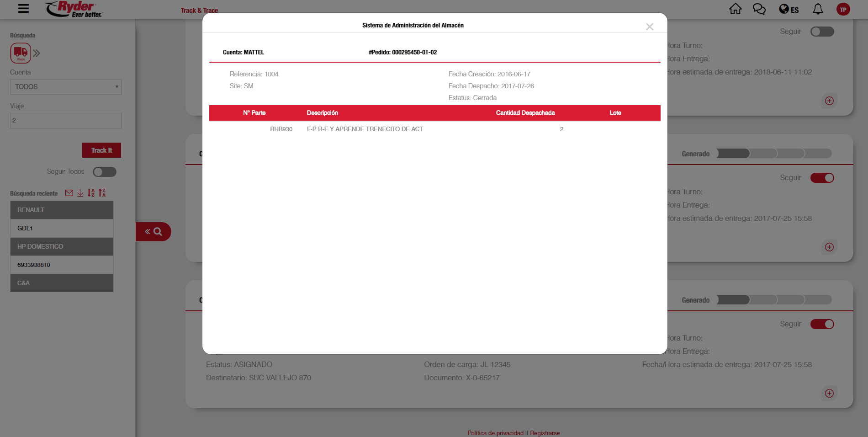Go to the home page icon

pos(735,9)
